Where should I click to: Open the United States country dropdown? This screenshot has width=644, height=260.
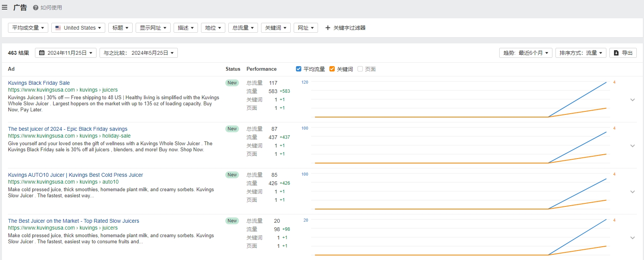[x=78, y=28]
